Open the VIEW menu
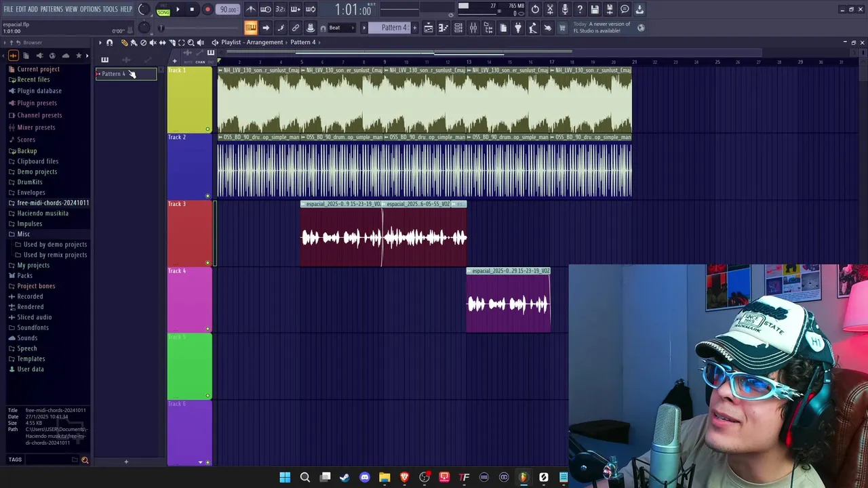Image resolution: width=868 pixels, height=488 pixels. [71, 9]
